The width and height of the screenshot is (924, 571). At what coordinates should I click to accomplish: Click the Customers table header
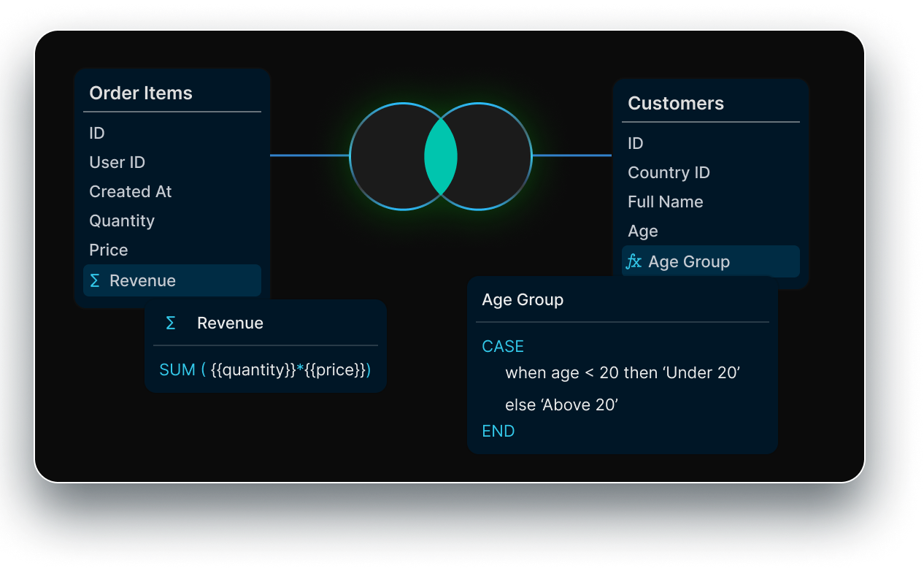[676, 103]
